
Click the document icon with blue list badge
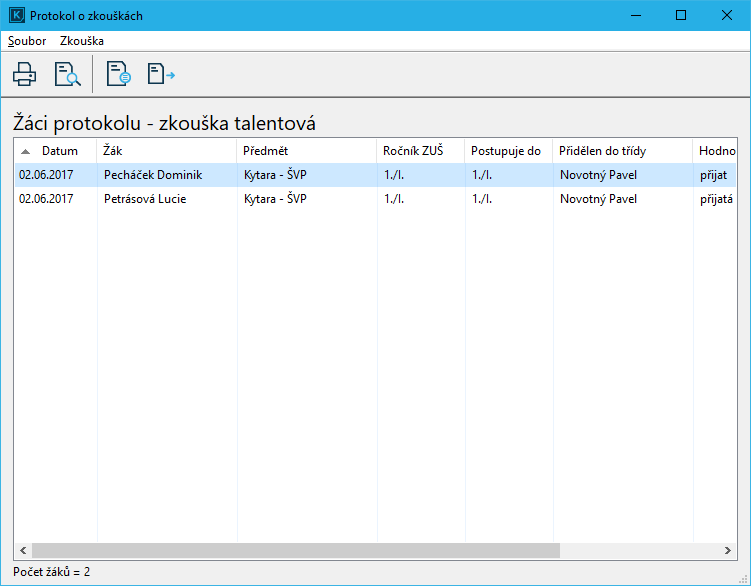[119, 74]
